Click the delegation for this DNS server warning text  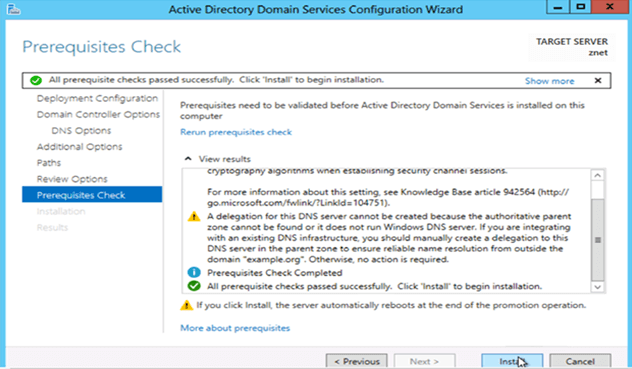(x=389, y=238)
